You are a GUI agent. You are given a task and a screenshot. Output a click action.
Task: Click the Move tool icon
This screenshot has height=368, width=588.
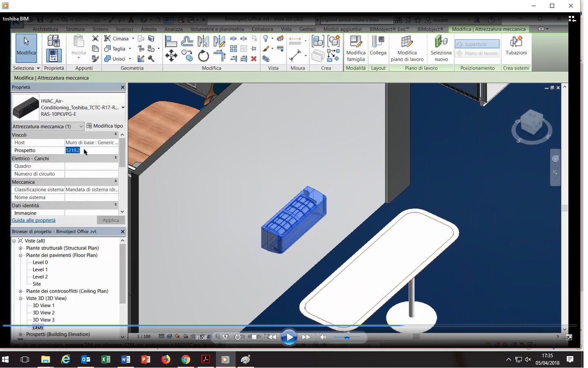click(x=171, y=56)
